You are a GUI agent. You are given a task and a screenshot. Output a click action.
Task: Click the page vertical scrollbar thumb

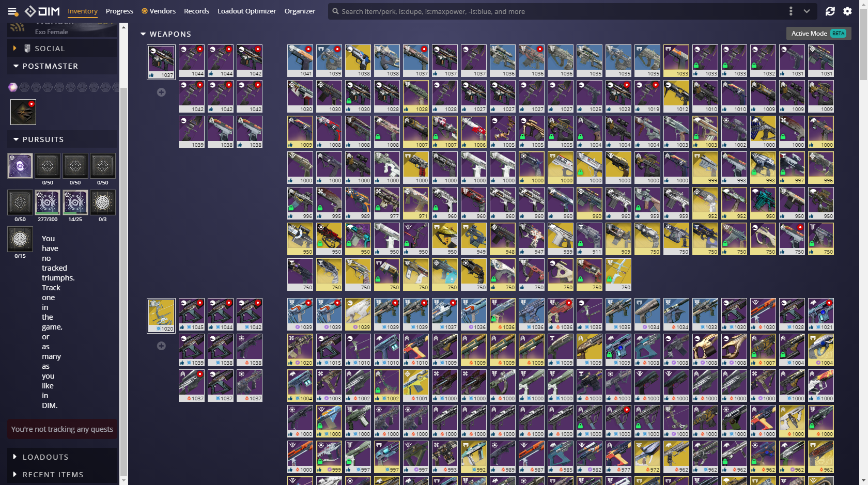[x=864, y=44]
